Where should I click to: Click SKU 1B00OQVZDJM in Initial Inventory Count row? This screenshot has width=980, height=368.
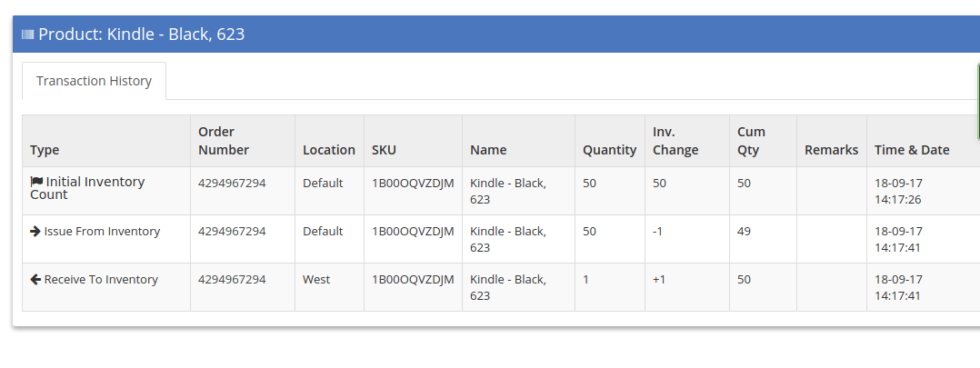pos(413,183)
